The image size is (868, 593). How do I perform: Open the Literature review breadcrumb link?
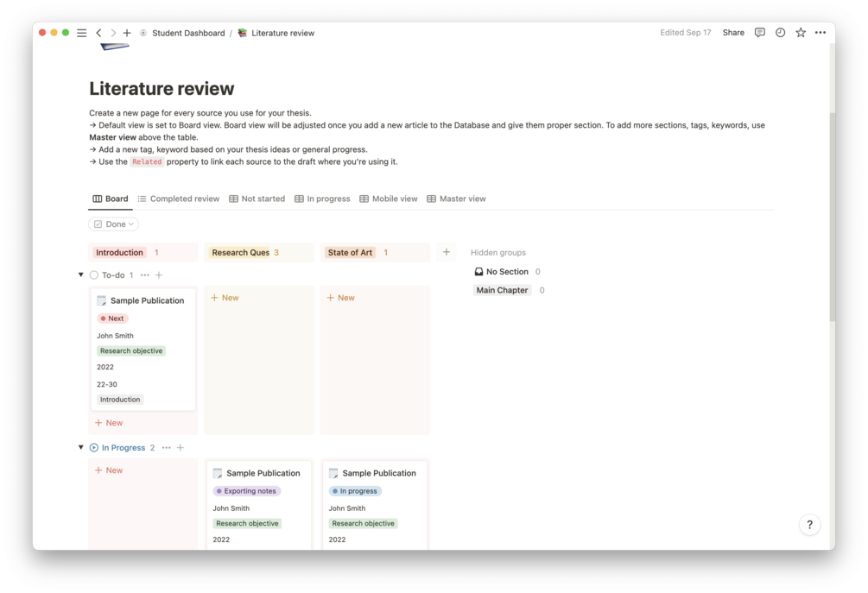(x=283, y=33)
